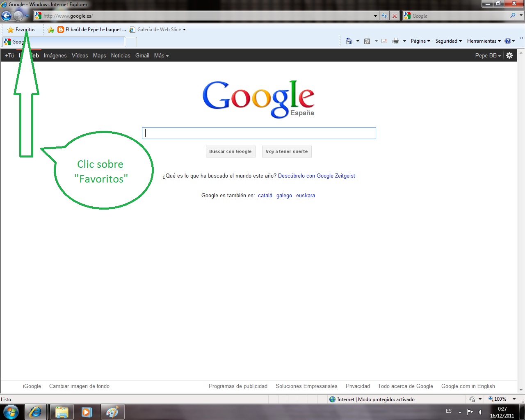Open Google.com in English link

pos(468,386)
